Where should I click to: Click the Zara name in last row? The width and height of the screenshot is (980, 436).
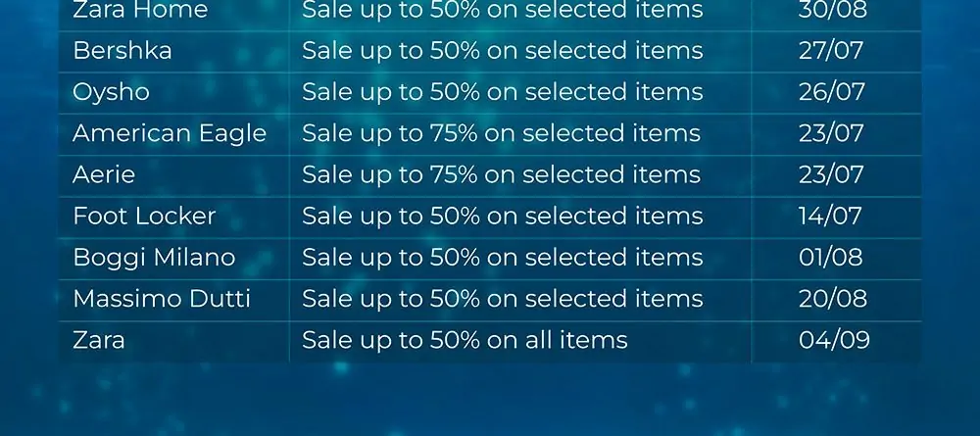[99, 340]
